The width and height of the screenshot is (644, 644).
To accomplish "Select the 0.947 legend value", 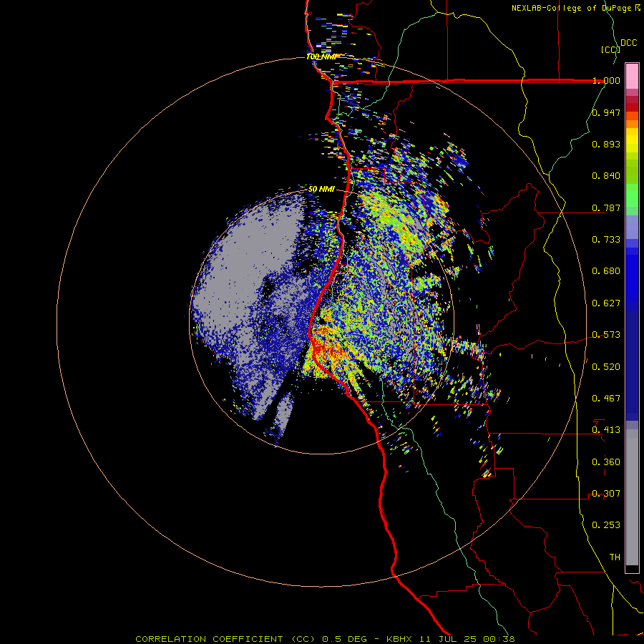I will coord(606,112).
